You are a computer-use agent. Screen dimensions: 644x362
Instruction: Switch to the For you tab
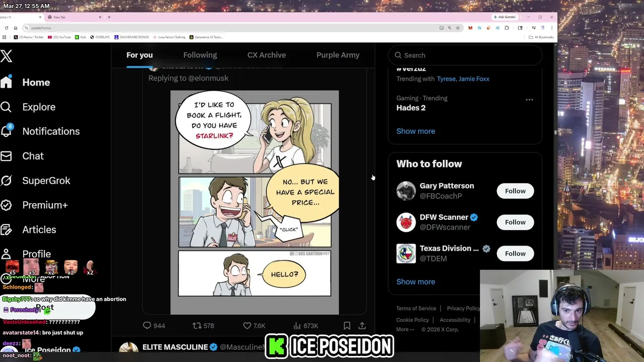tap(139, 55)
